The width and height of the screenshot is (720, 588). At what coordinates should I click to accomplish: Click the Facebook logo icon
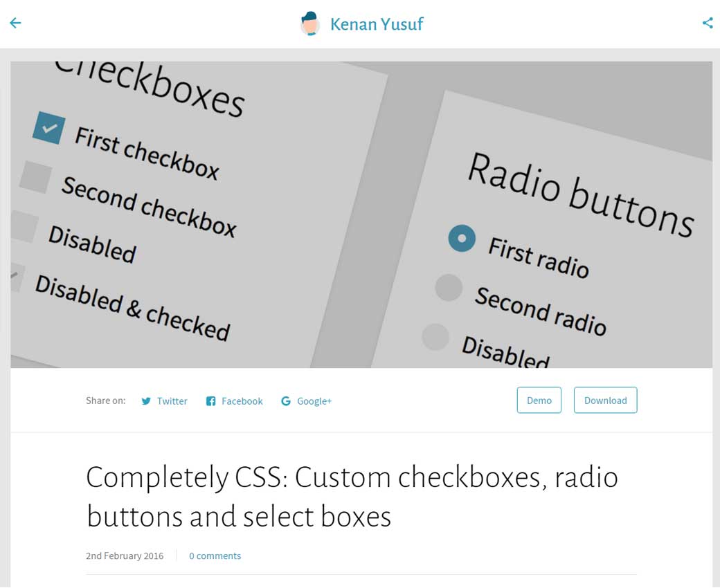(x=210, y=401)
